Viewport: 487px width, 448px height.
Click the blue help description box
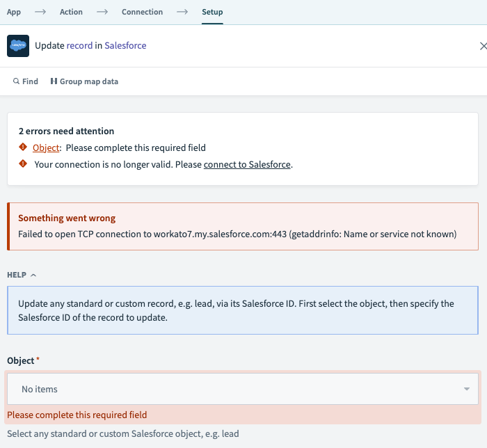coord(242,310)
